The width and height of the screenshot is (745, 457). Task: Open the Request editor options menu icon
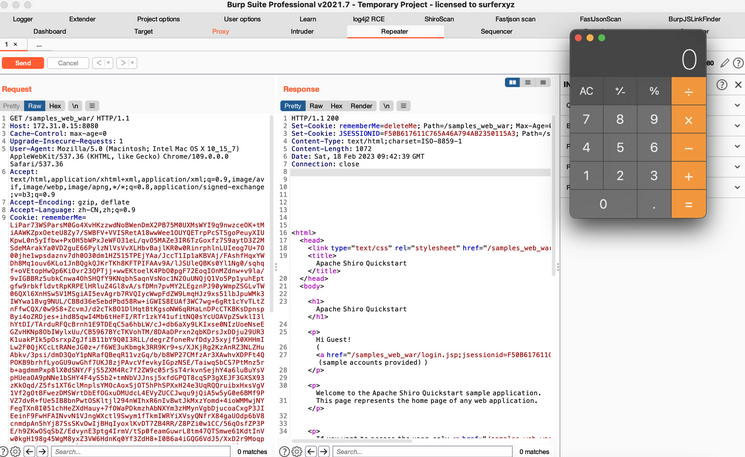pyautogui.click(x=92, y=106)
